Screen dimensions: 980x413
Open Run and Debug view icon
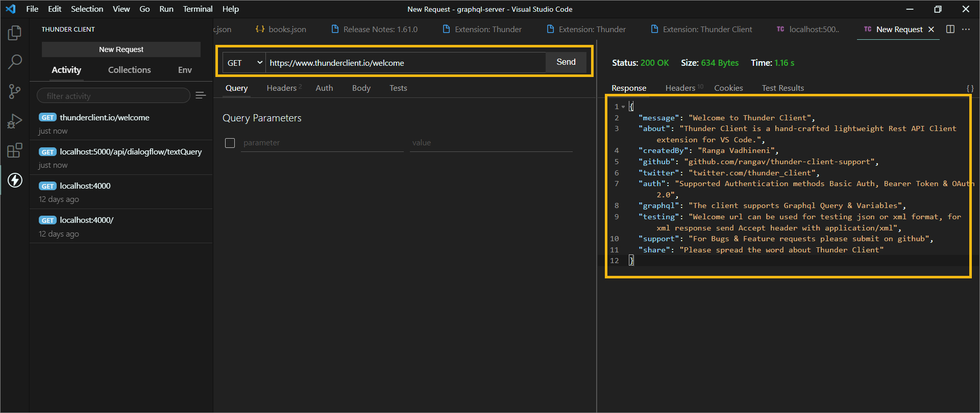click(x=15, y=121)
